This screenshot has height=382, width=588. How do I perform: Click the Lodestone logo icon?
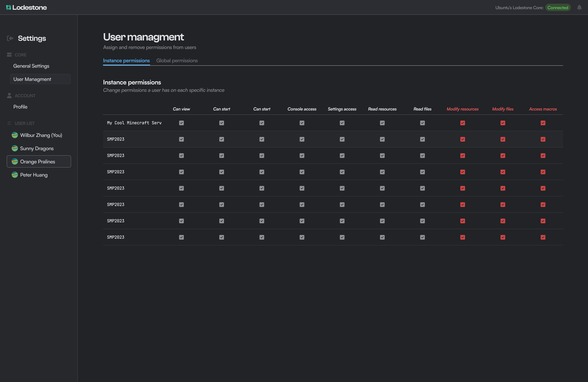[9, 7]
